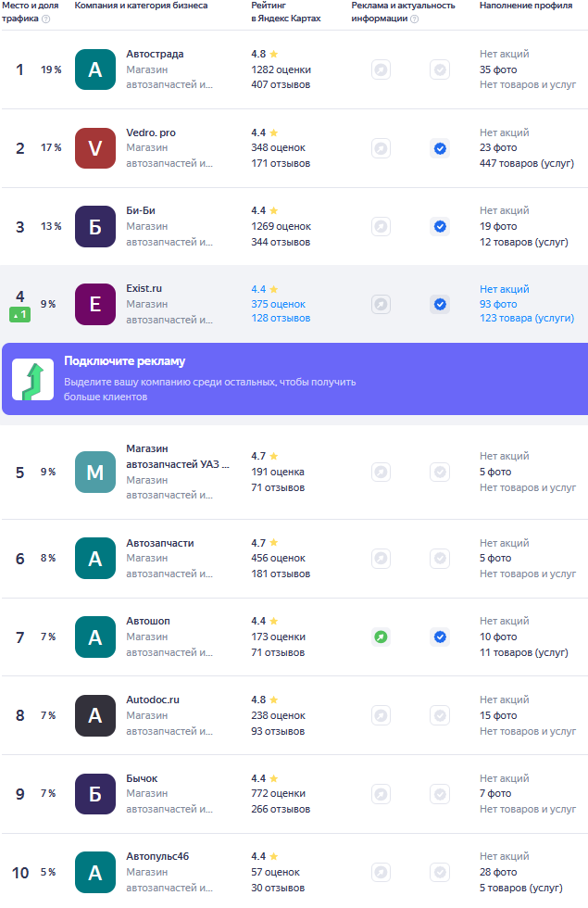Open Exist.ru "128 отзывов" link
The width and height of the screenshot is (588, 908).
pos(281,318)
